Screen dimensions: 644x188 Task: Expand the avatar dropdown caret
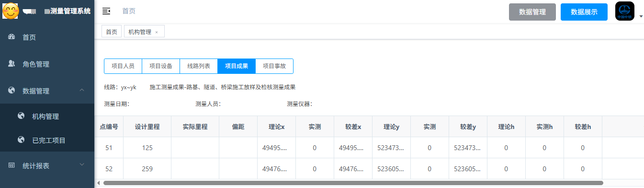[641, 16]
